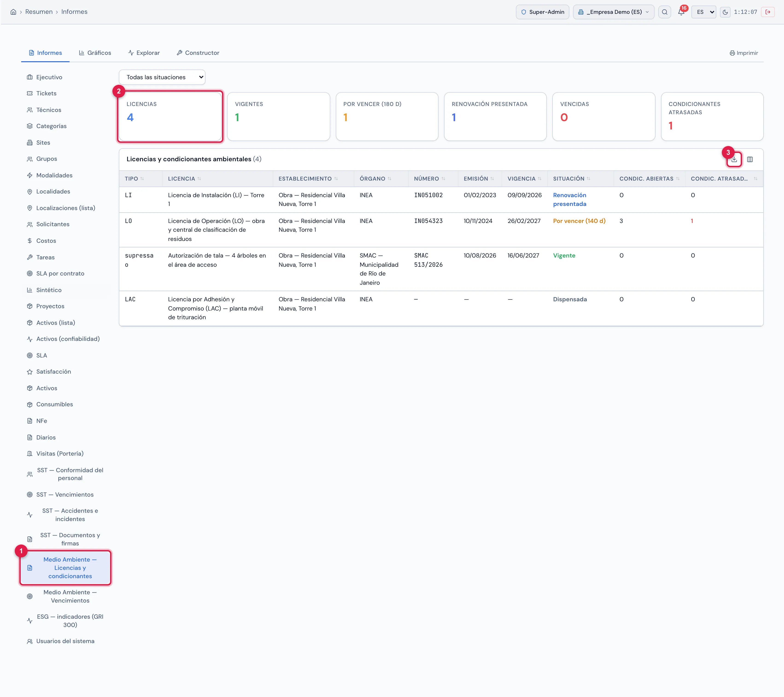Image resolution: width=784 pixels, height=697 pixels.
Task: Open the notifications bell
Action: 681,12
